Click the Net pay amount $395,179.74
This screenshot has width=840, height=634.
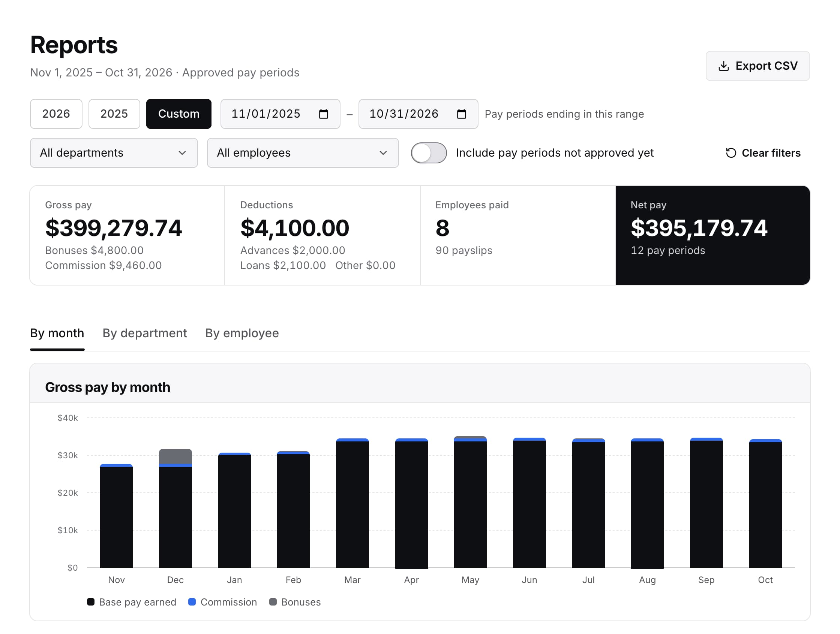(699, 228)
